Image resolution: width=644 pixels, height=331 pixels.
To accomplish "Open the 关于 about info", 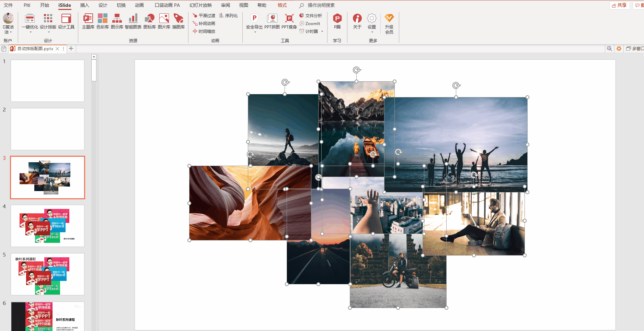I will pyautogui.click(x=357, y=21).
